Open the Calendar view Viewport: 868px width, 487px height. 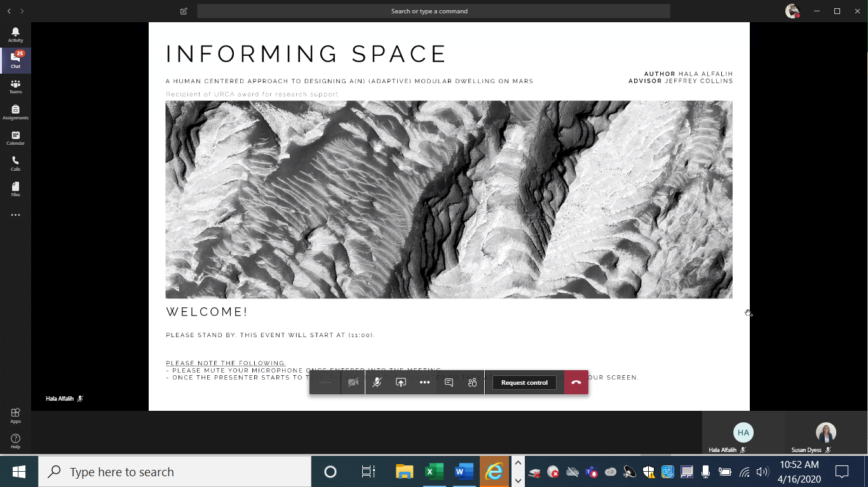coord(15,138)
